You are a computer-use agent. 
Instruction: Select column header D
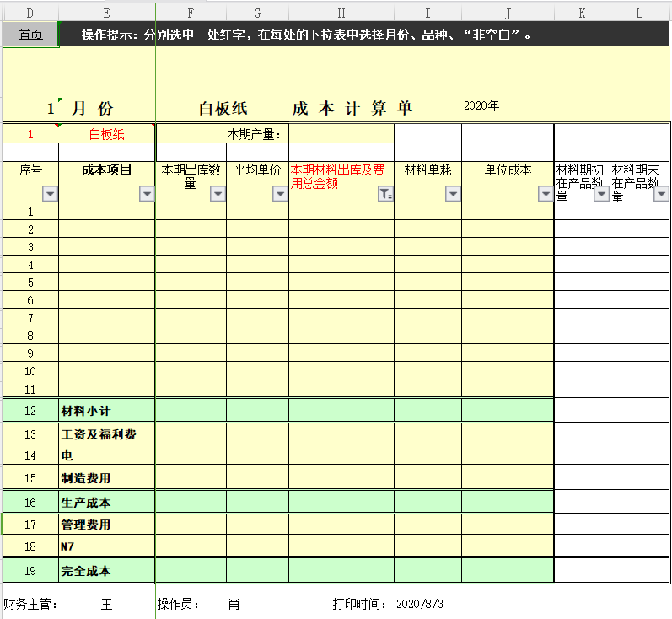point(30,13)
